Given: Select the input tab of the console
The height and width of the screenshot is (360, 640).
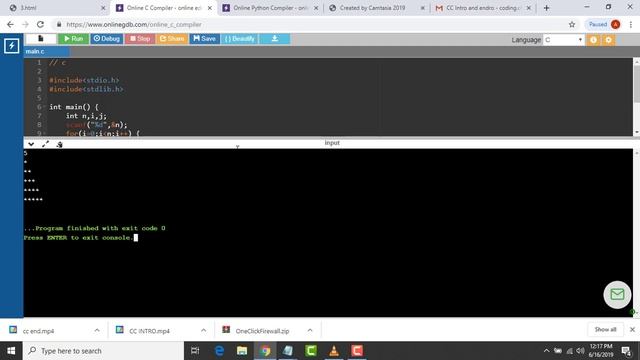Looking at the screenshot, I should point(332,143).
